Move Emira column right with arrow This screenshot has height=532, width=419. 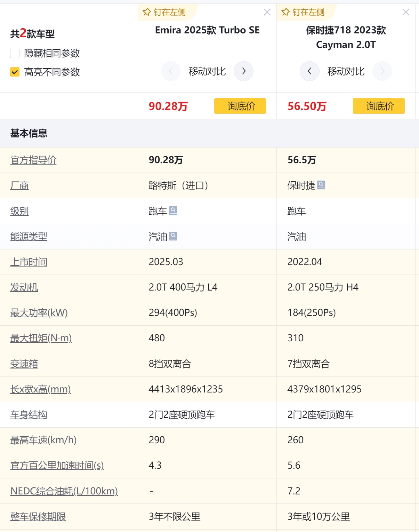[243, 71]
